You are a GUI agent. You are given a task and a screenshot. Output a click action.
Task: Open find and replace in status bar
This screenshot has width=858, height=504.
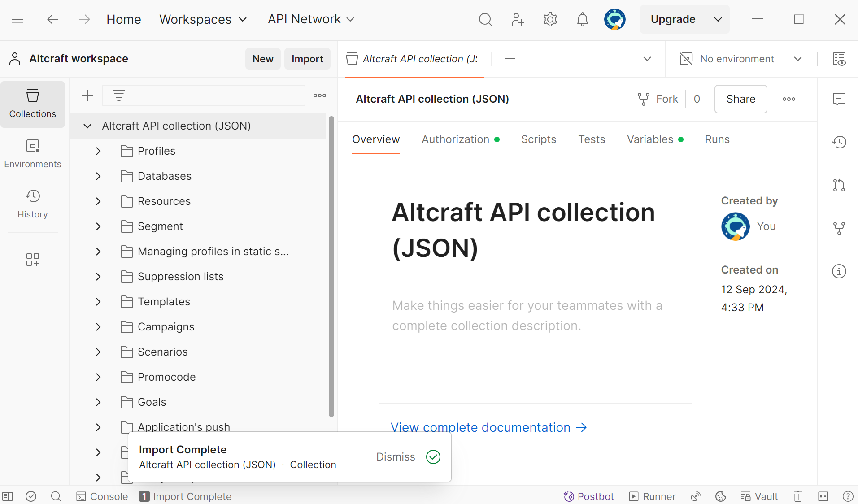point(56,496)
